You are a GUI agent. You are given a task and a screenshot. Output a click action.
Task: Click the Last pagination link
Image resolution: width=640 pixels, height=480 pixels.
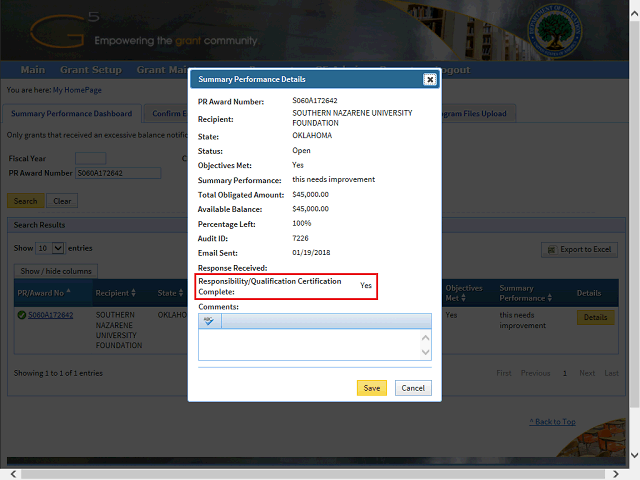click(x=611, y=373)
